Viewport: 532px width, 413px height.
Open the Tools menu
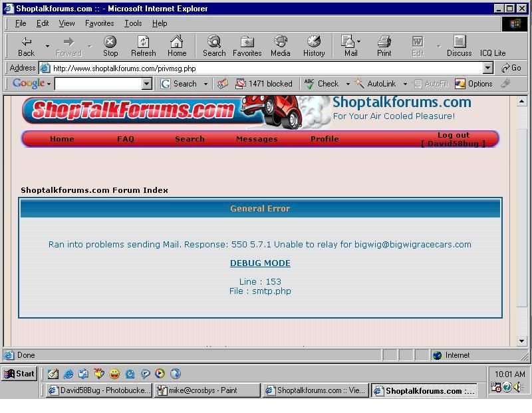point(133,23)
